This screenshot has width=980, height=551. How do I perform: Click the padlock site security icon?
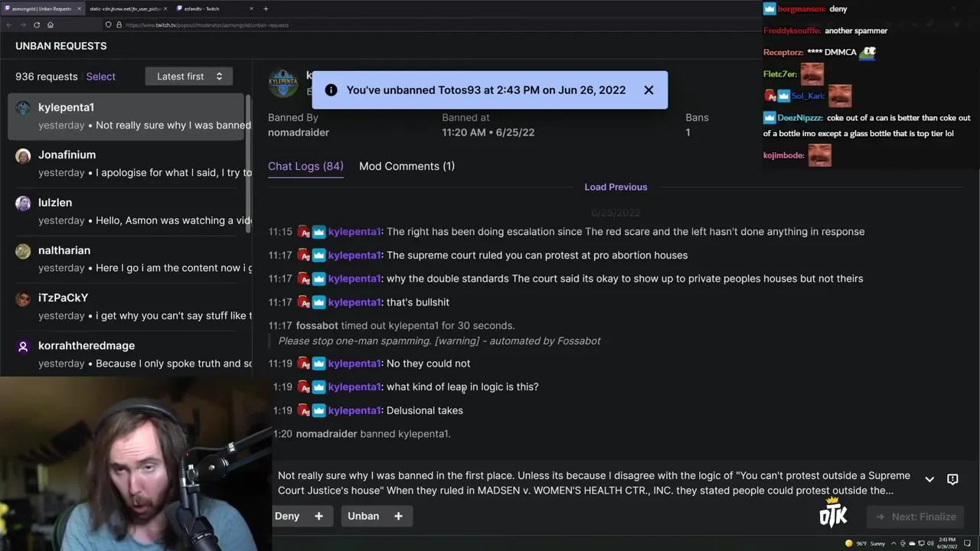119,24
